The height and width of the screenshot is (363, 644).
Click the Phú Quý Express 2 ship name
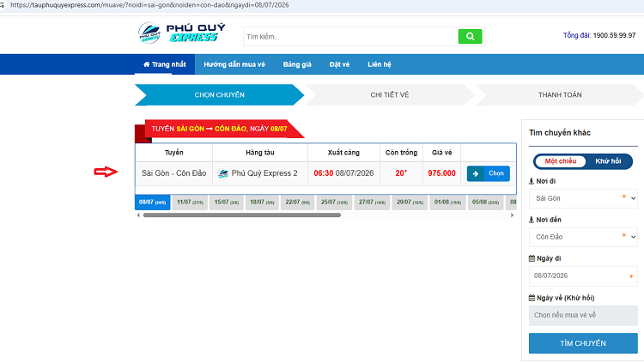tap(264, 173)
